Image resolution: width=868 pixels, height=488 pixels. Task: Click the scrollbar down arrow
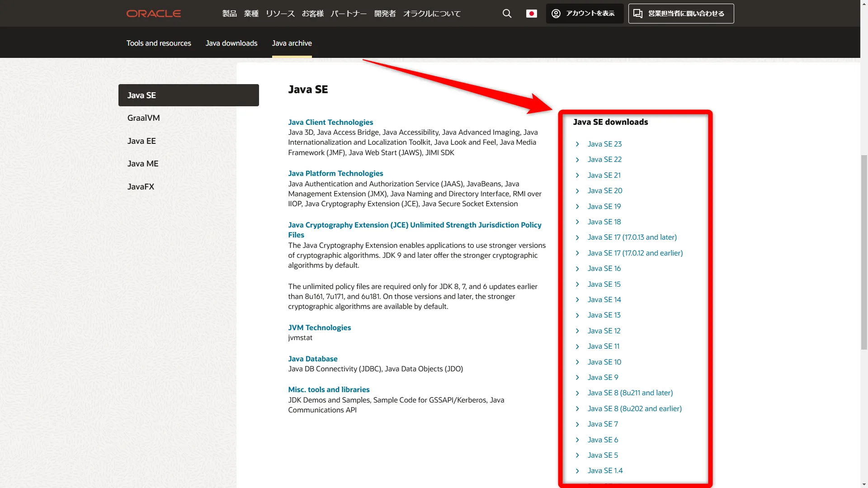(x=864, y=484)
